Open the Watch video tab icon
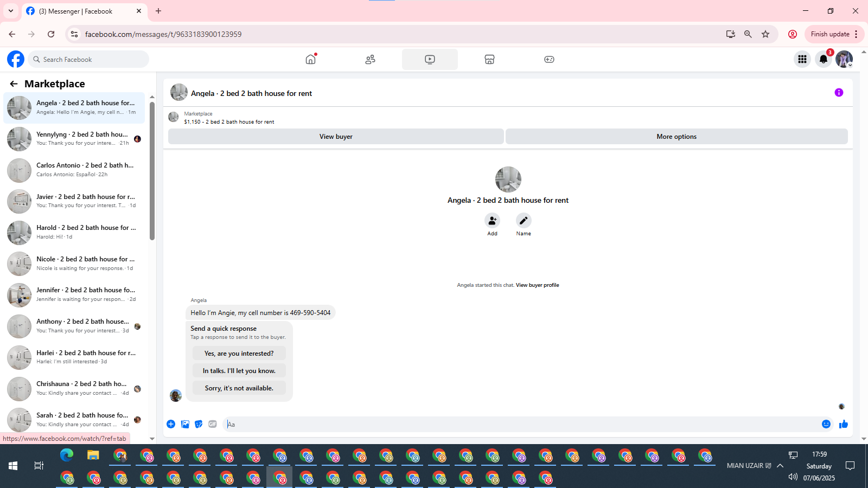 tap(430, 59)
